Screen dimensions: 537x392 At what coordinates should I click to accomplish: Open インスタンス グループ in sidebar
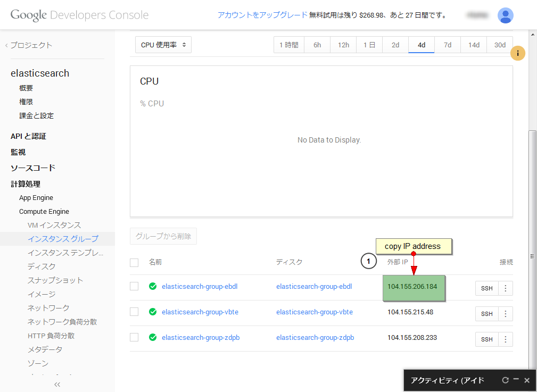[63, 239]
